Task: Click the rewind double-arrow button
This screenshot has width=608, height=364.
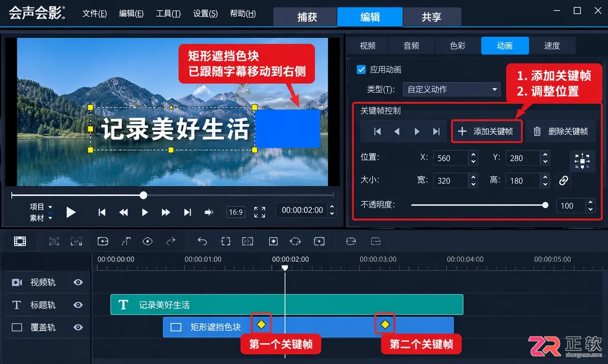Action: point(123,212)
